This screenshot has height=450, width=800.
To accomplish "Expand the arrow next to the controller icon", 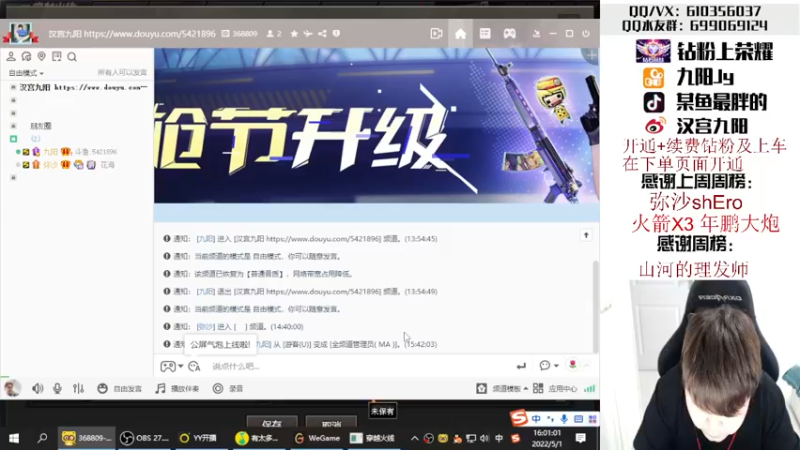I will coord(181,366).
